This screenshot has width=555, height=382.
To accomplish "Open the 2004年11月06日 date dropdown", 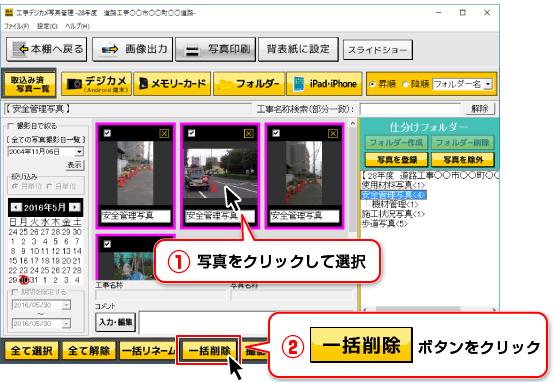I will [79, 152].
